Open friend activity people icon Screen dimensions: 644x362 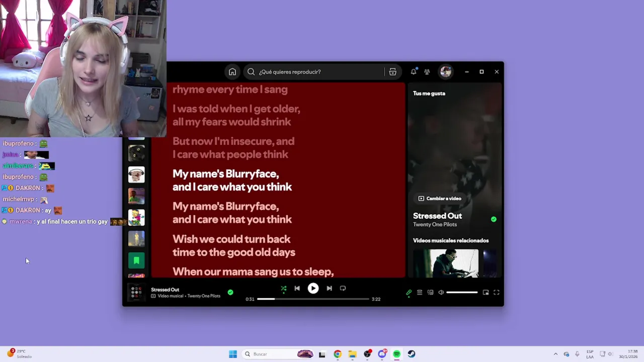(427, 72)
